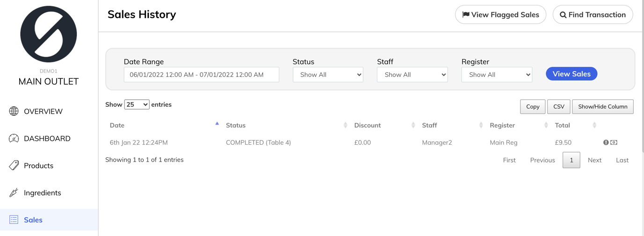The height and width of the screenshot is (236, 644).
Task: Click the DEMO1 label under the logo
Action: tap(49, 71)
